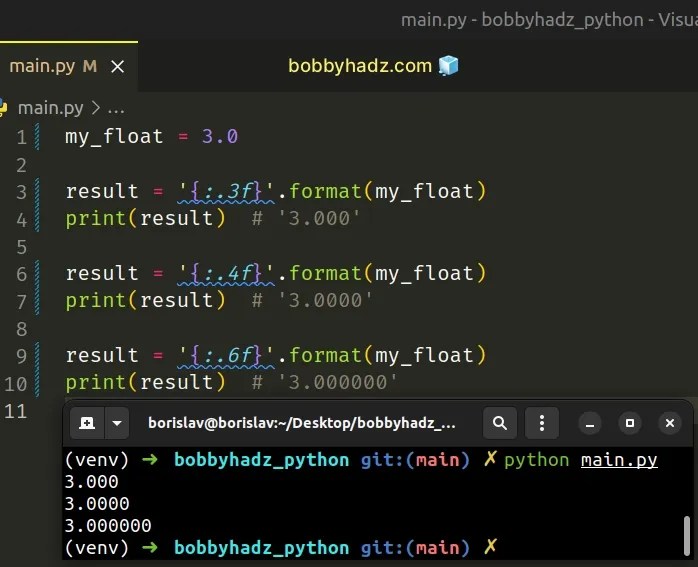Click the comment '3.000' on line 4

(306, 219)
